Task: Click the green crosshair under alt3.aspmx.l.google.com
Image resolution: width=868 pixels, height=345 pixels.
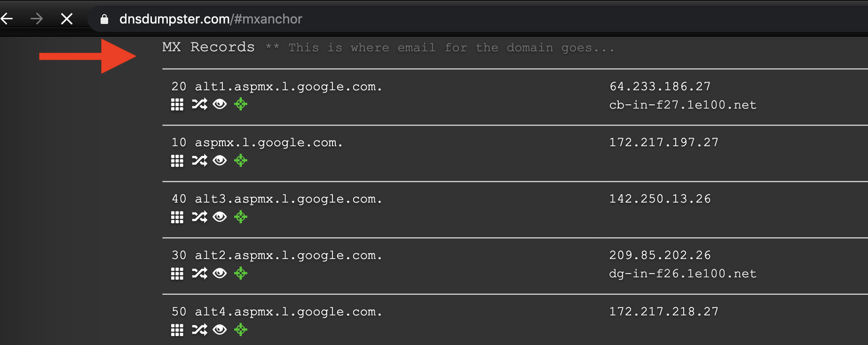Action: (x=241, y=217)
